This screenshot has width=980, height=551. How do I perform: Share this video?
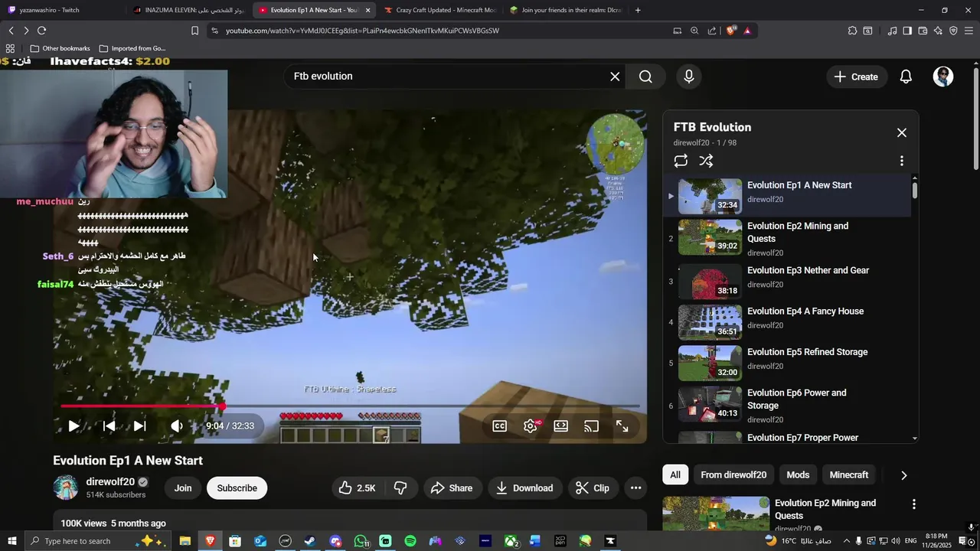[452, 488]
